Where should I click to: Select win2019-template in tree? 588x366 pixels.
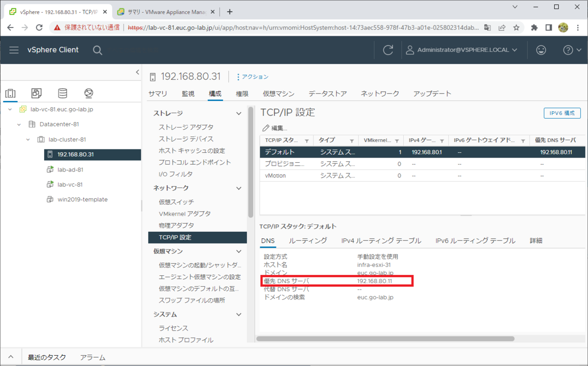click(x=82, y=199)
